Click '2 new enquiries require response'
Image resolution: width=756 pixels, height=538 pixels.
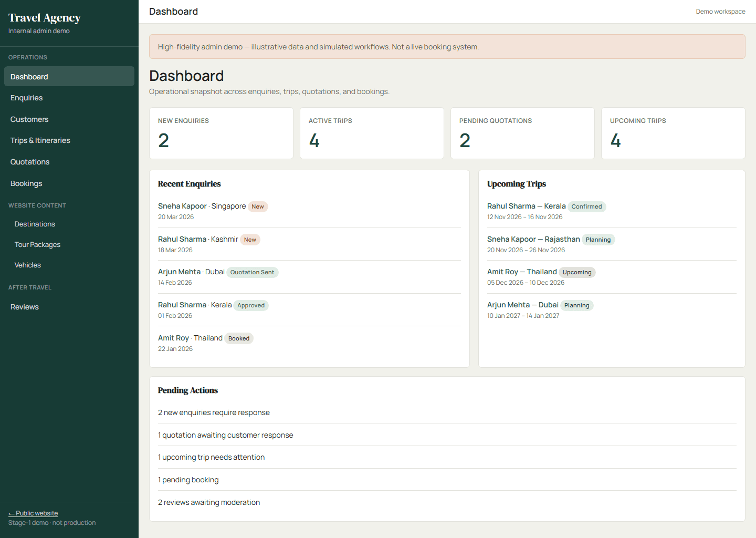click(214, 412)
